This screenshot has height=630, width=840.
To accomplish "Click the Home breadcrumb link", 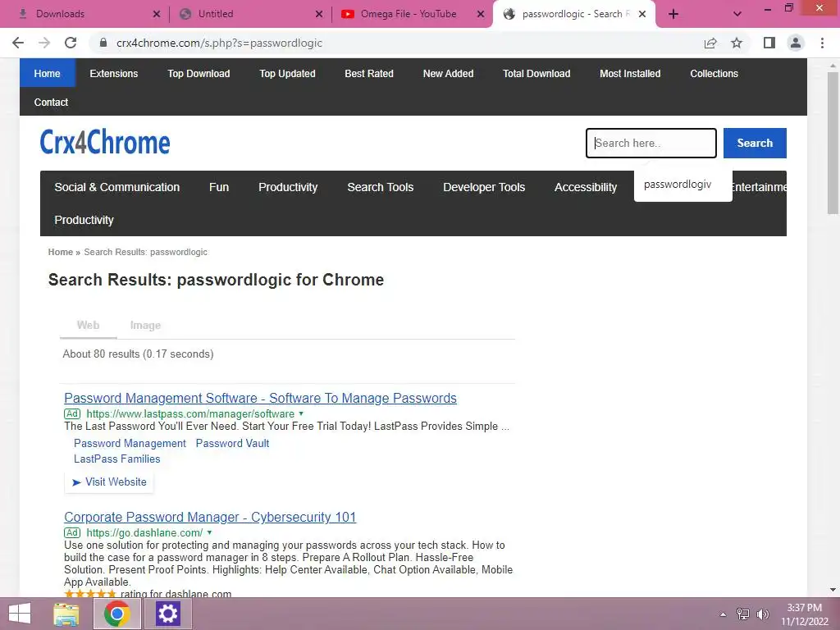I will [x=60, y=252].
